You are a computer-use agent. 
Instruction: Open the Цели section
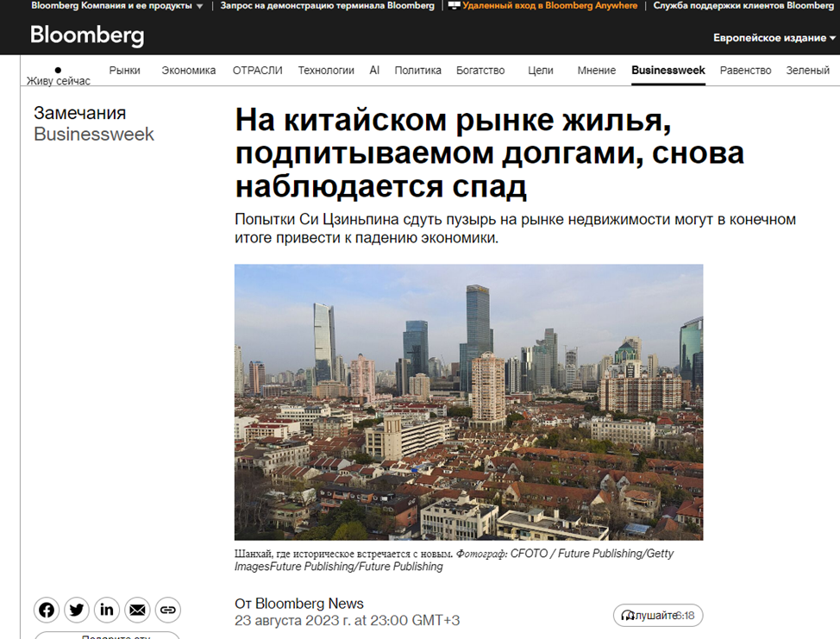[x=541, y=70]
